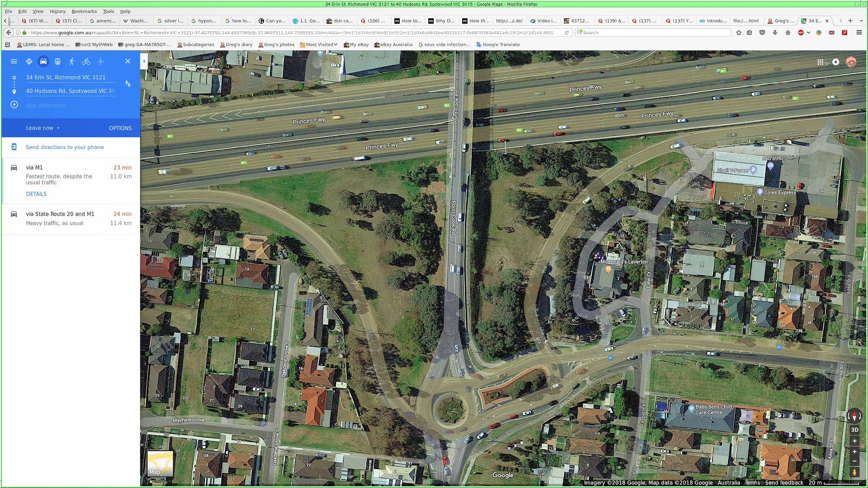Click the map compass control
Image resolution: width=868 pixels, height=488 pixels.
click(854, 416)
